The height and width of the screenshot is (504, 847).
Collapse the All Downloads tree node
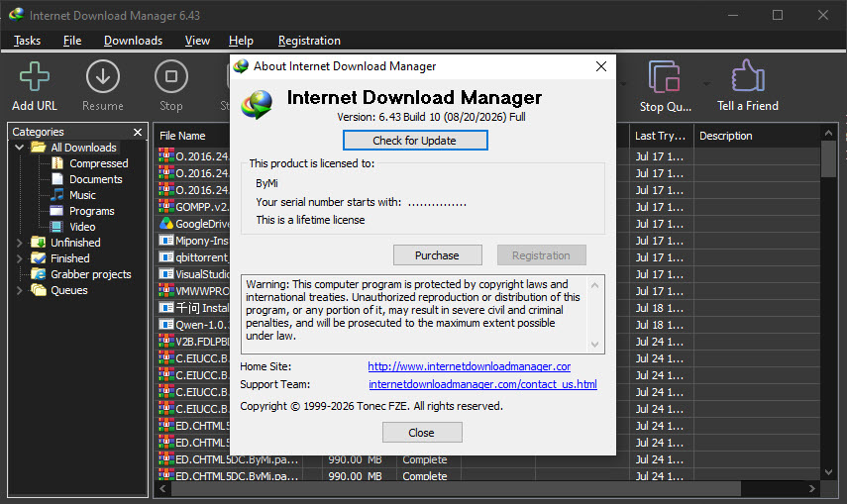[x=20, y=148]
